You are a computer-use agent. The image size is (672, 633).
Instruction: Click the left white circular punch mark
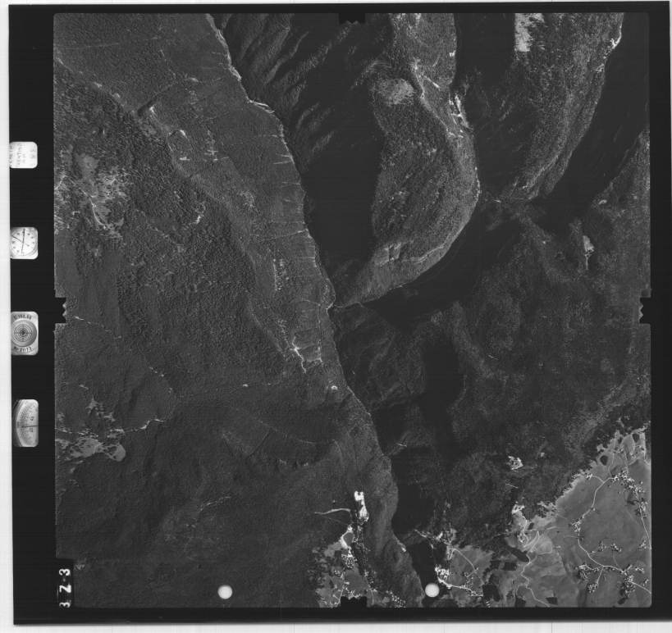tap(225, 591)
